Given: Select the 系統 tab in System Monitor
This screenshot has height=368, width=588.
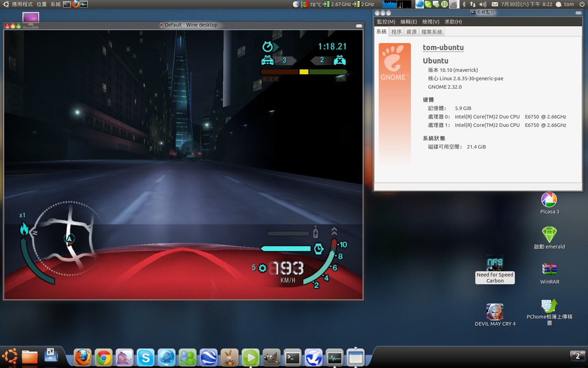Looking at the screenshot, I should click(x=381, y=32).
